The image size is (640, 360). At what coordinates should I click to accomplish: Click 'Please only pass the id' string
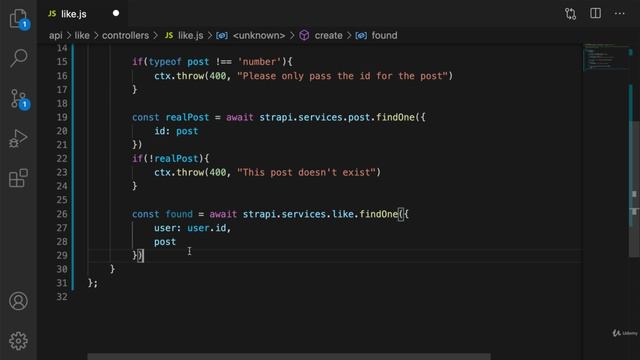342,76
